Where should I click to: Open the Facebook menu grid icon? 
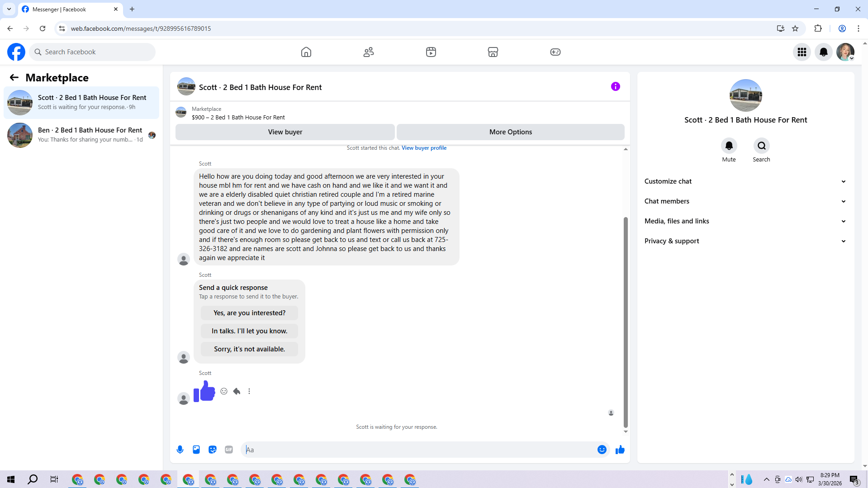point(802,52)
